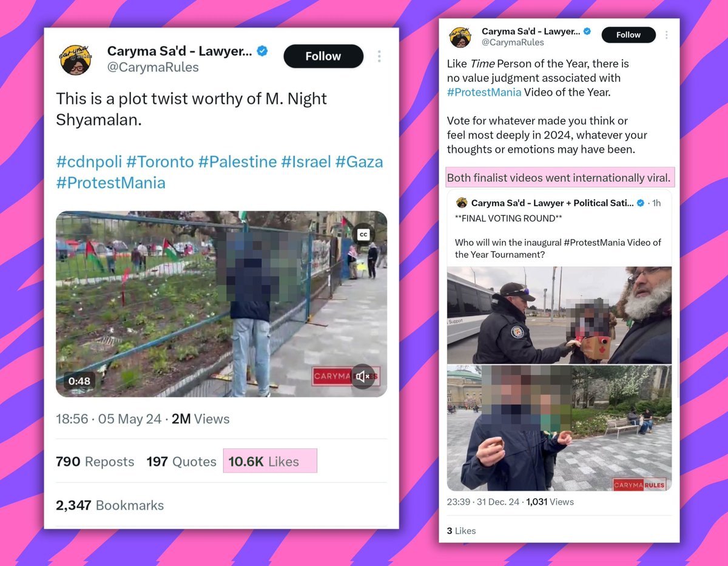View the 10.6K Likes list
This screenshot has width=728, height=566.
pyautogui.click(x=264, y=462)
